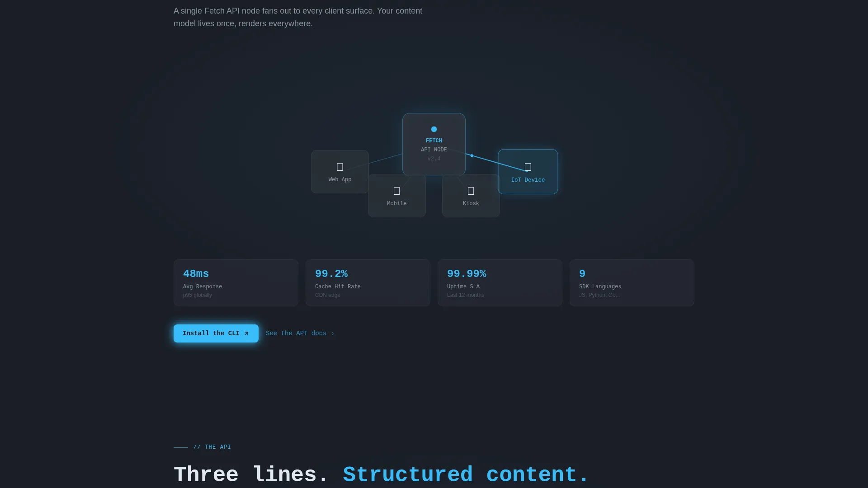Click the 9 SDK Languages value

click(x=582, y=274)
